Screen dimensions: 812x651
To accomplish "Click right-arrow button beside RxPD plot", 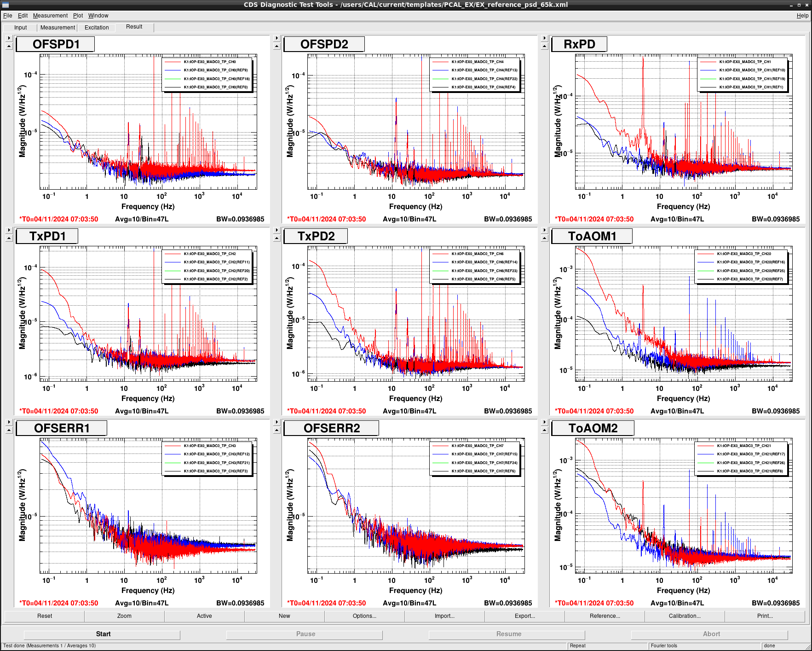I will pyautogui.click(x=544, y=38).
